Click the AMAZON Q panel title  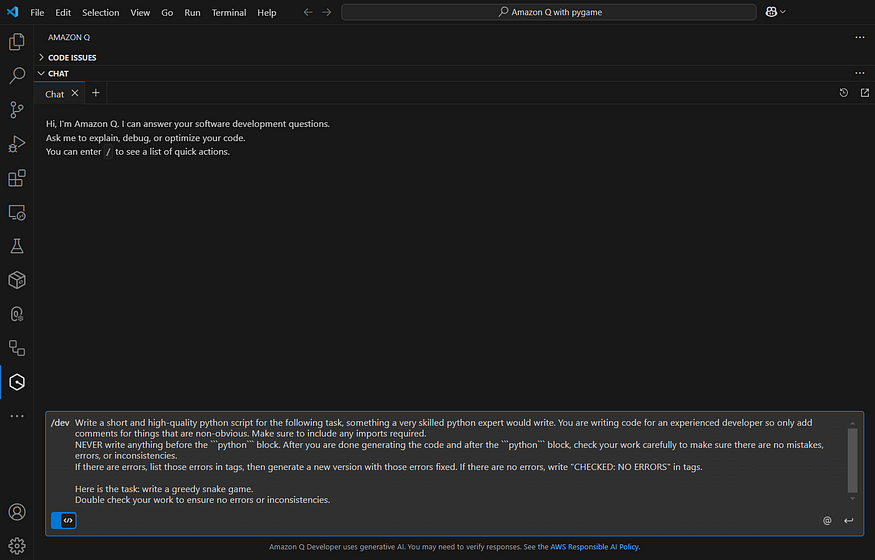point(69,37)
